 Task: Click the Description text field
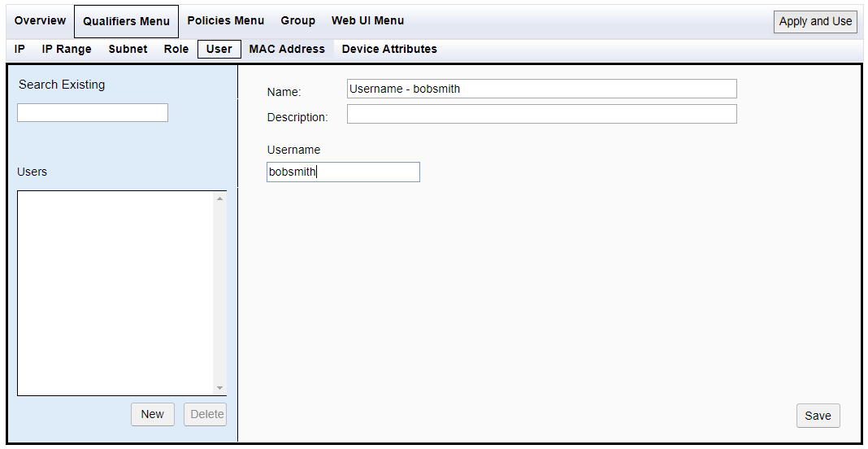pos(542,114)
